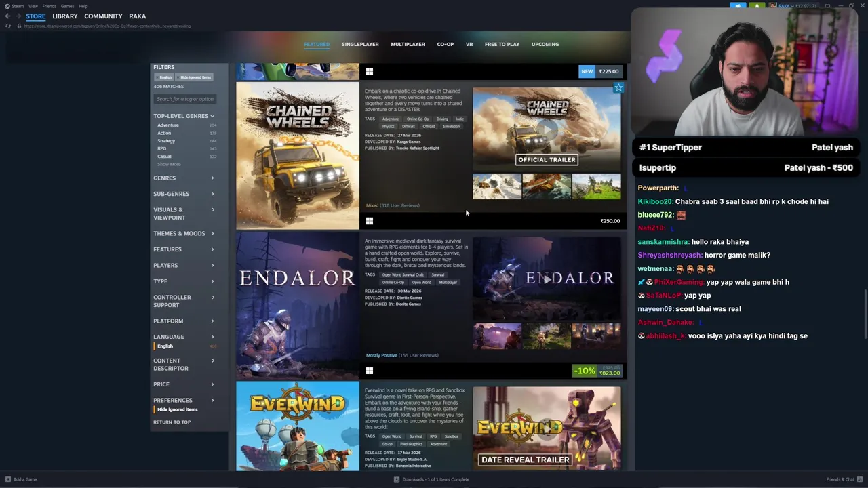Click the store URL address text
868x488 pixels.
point(107,26)
